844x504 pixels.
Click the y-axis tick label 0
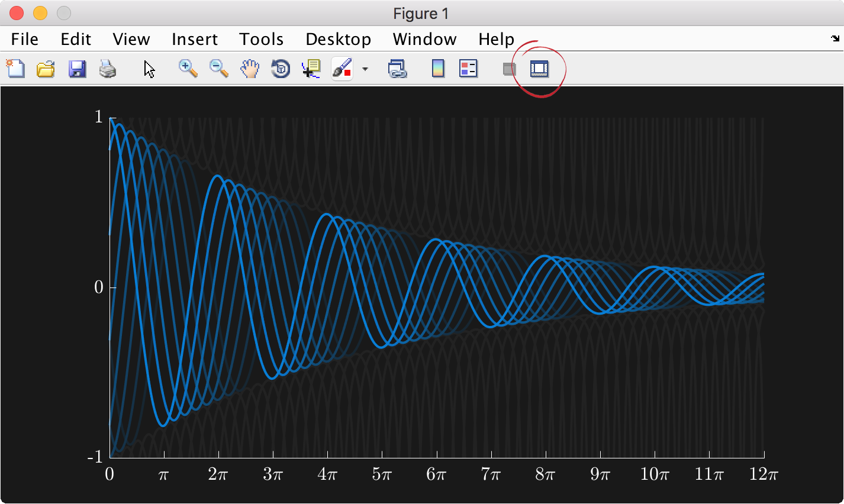[x=98, y=287]
